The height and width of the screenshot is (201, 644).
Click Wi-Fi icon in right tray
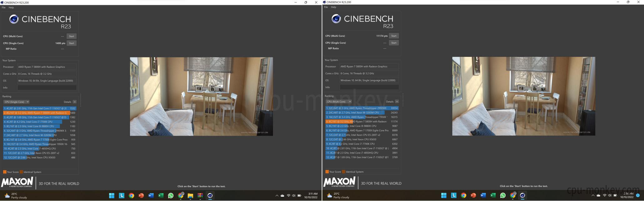pyautogui.click(x=604, y=195)
